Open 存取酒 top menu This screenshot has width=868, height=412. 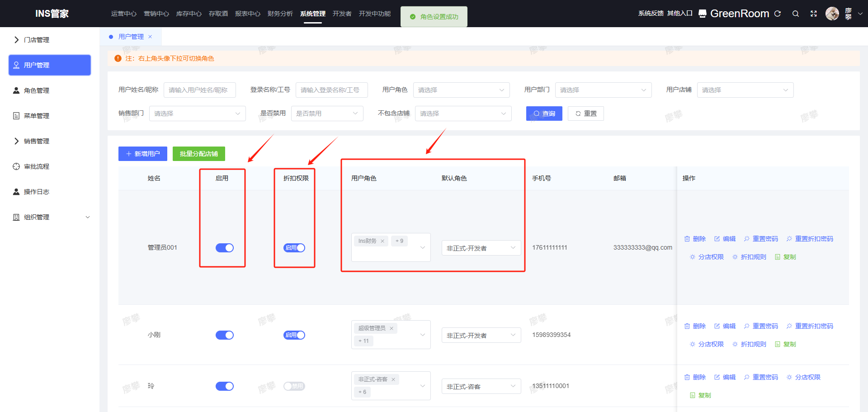click(218, 14)
